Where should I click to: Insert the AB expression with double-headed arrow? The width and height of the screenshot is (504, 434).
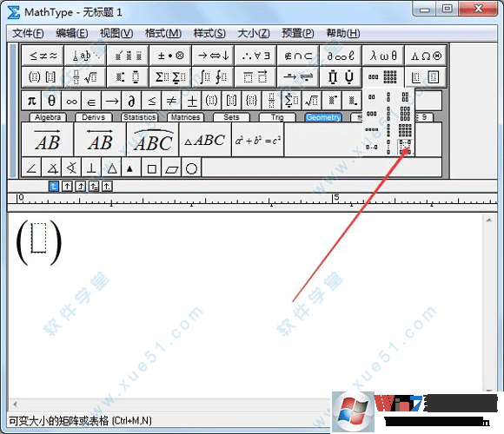pos(100,140)
